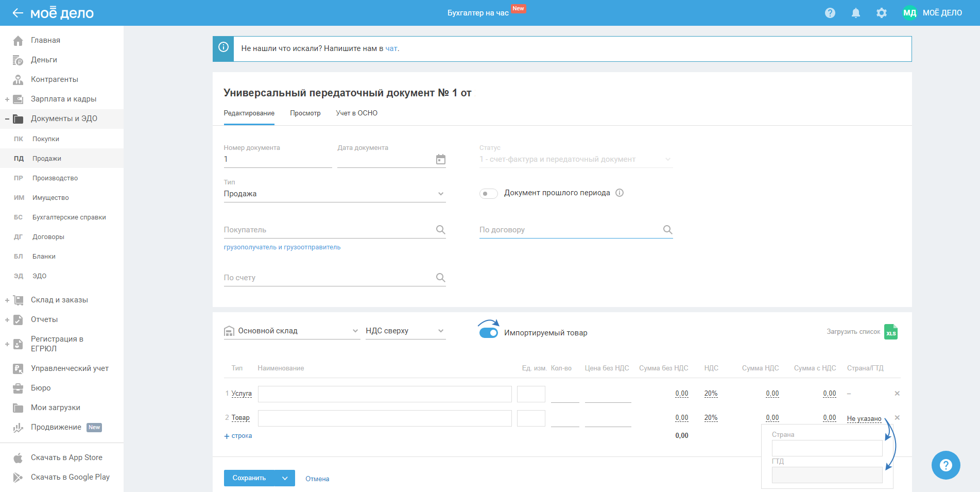This screenshot has height=492, width=980.
Task: Expand the Сохранить button arrow menu
Action: [x=285, y=478]
